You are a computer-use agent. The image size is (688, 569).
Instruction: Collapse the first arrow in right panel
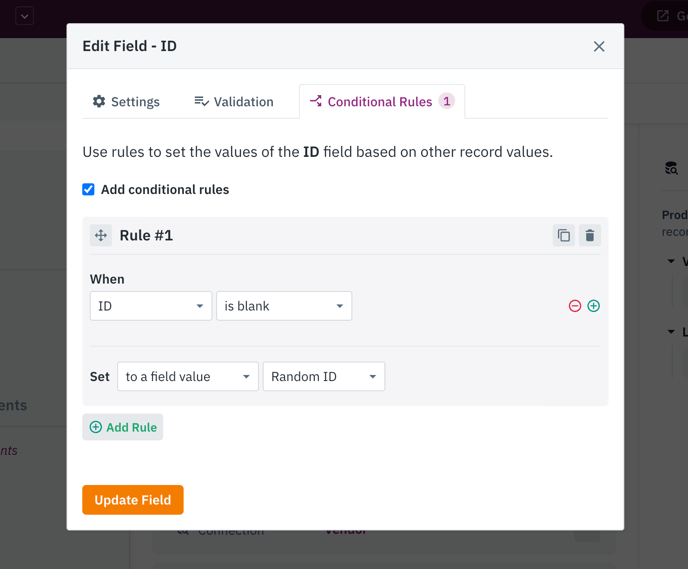[x=671, y=261]
